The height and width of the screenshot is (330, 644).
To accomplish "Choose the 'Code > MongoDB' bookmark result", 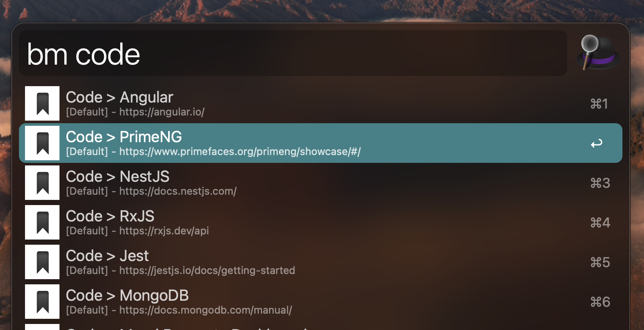I will point(321,302).
